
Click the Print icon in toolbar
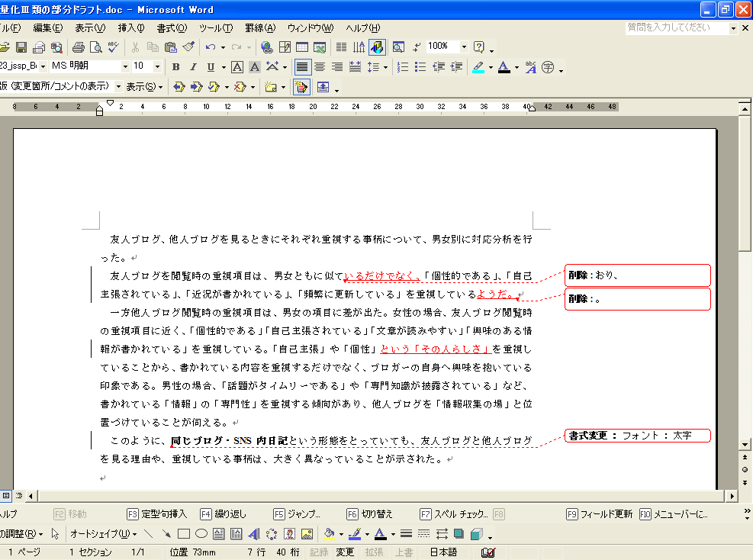(x=78, y=47)
